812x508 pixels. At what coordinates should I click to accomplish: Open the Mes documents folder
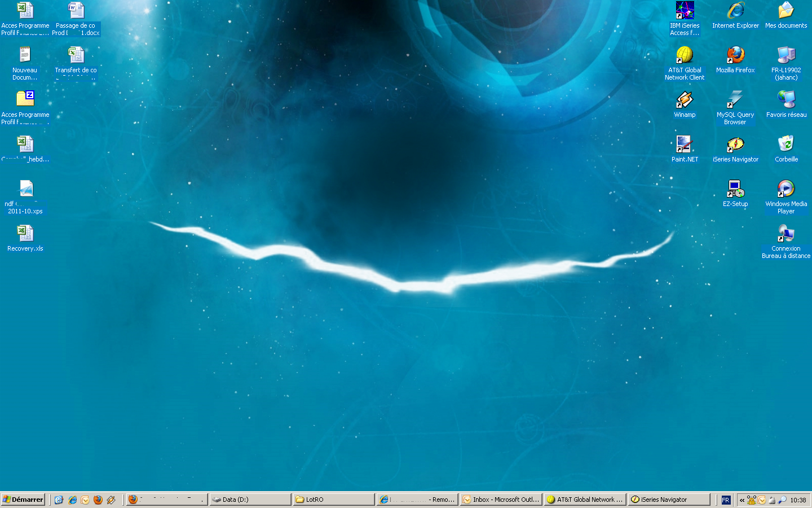pyautogui.click(x=786, y=11)
